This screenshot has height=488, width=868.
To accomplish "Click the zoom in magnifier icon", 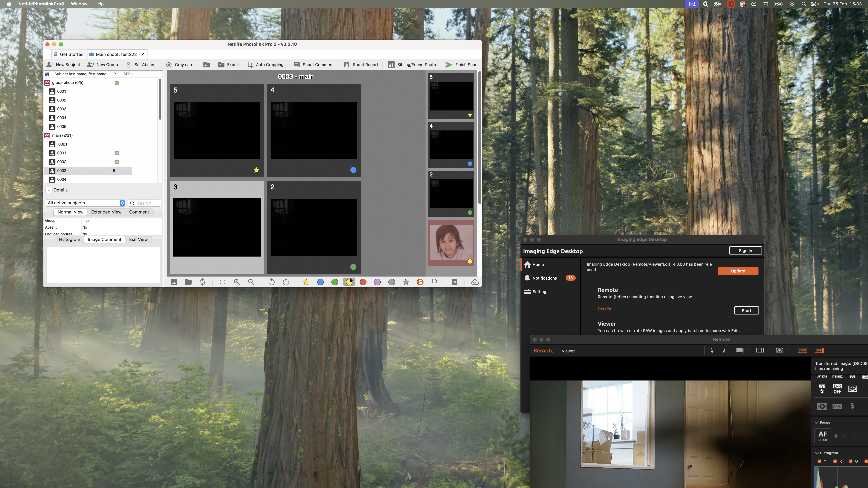I will click(236, 282).
